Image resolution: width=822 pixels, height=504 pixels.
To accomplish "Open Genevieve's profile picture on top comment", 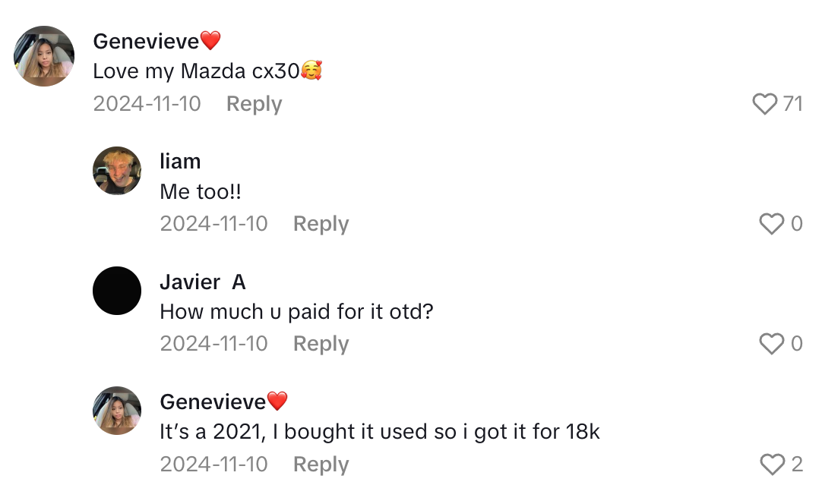I will [x=44, y=56].
